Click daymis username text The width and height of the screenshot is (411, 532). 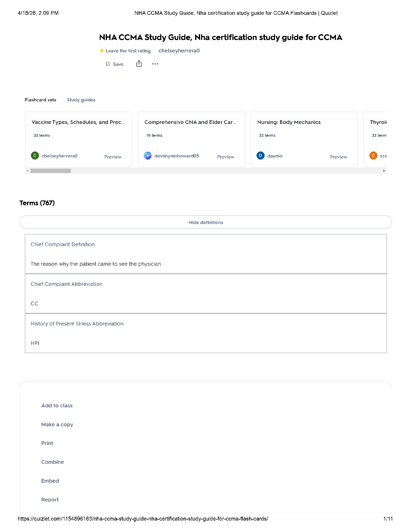pos(275,156)
